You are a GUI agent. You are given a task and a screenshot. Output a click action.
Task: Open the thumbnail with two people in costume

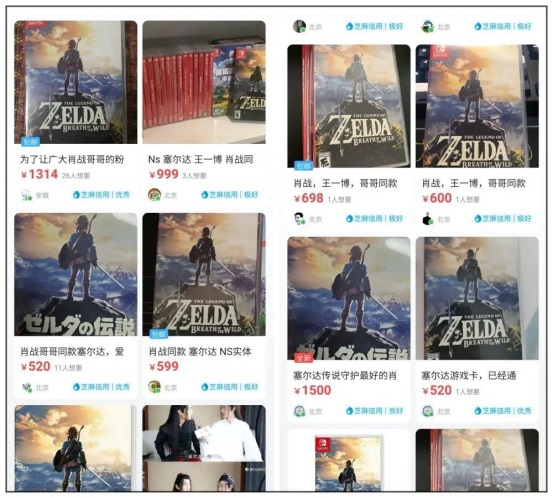pos(204,448)
